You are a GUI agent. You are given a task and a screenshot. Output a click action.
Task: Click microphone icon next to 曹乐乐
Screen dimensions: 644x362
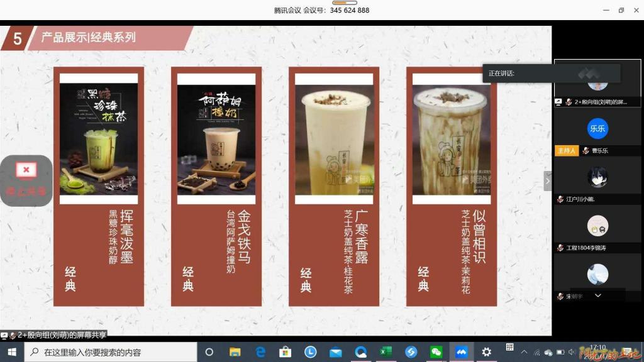click(x=586, y=151)
